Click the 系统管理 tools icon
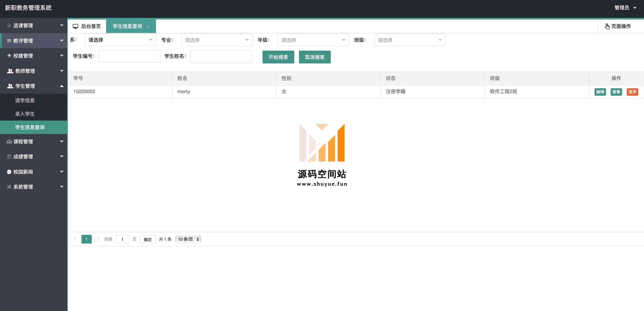Viewport: 644px width, 311px height. [9, 187]
